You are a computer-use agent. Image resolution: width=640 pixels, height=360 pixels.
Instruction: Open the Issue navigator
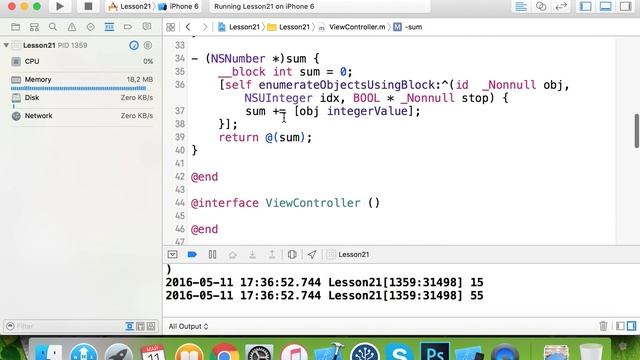72,27
